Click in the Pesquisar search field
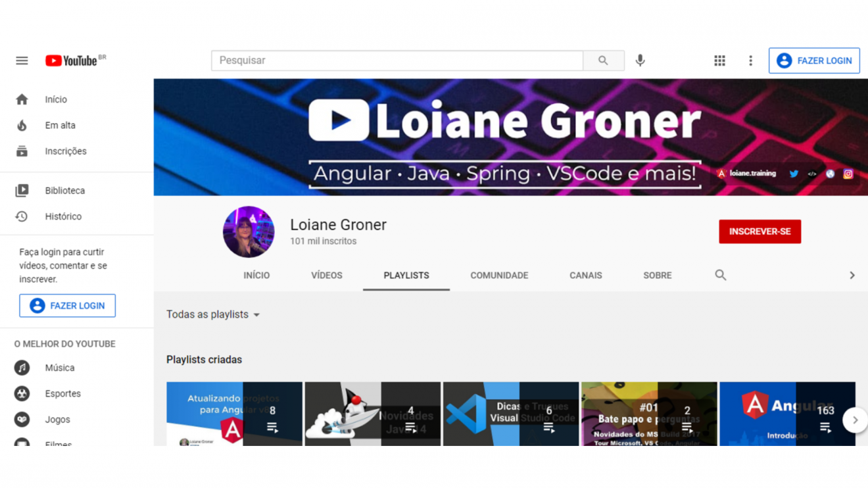Viewport: 868px width, 488px height. click(x=397, y=61)
